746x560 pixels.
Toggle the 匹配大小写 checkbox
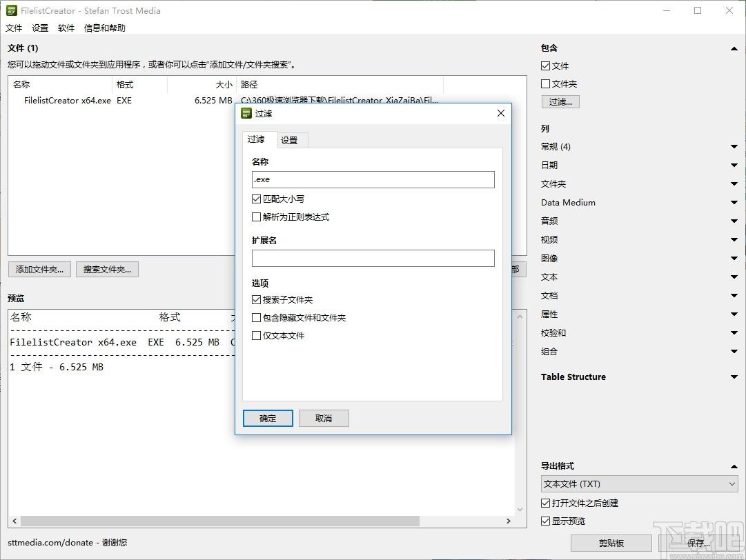tap(256, 199)
